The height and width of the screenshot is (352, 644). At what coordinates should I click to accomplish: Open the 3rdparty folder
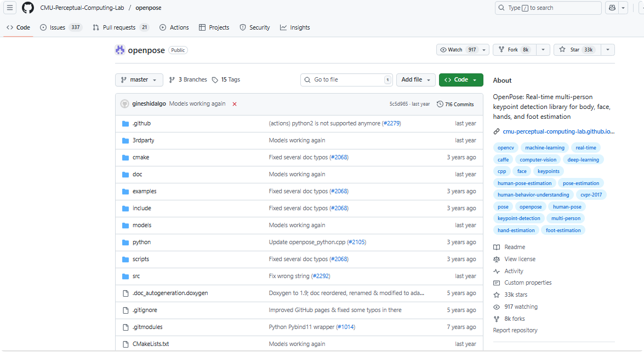144,140
